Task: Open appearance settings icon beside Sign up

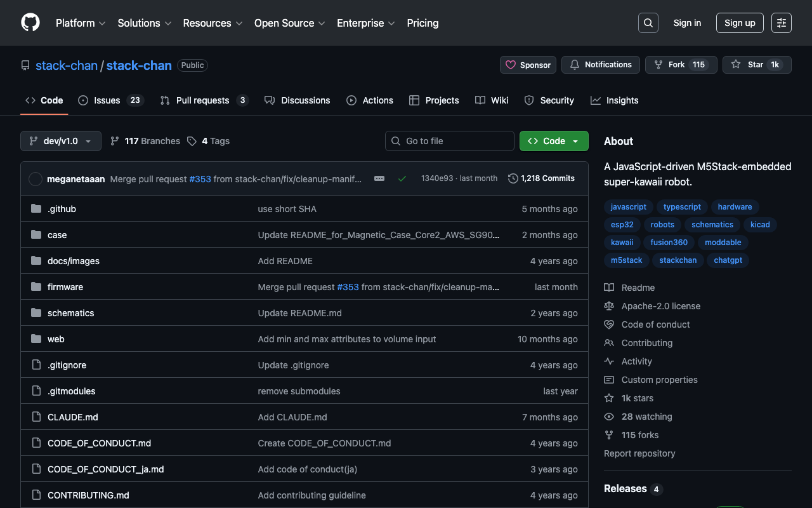Action: (x=781, y=23)
